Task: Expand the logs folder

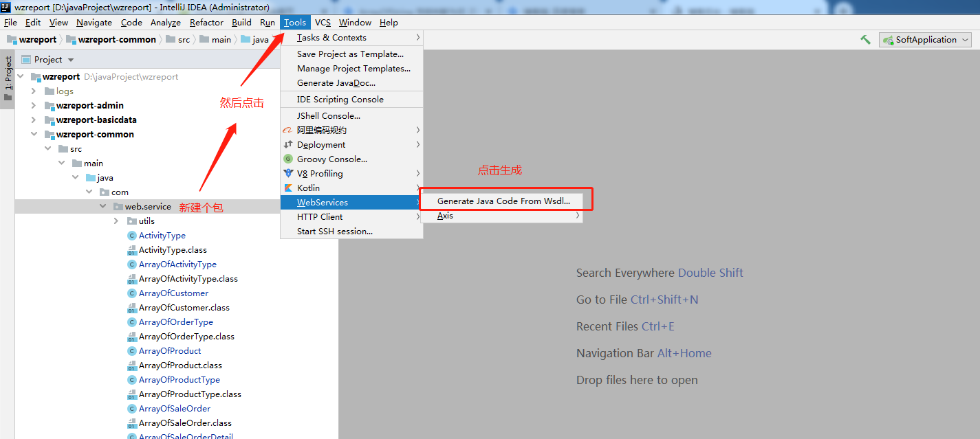Action: click(34, 91)
